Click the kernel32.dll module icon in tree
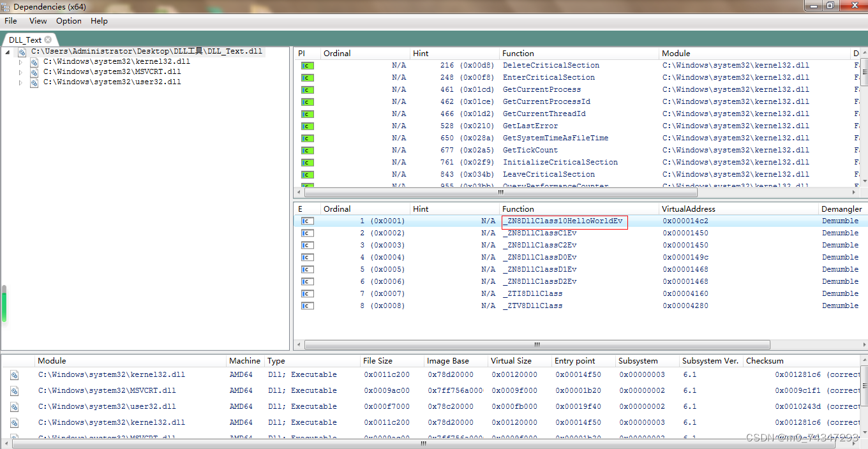 coord(34,62)
